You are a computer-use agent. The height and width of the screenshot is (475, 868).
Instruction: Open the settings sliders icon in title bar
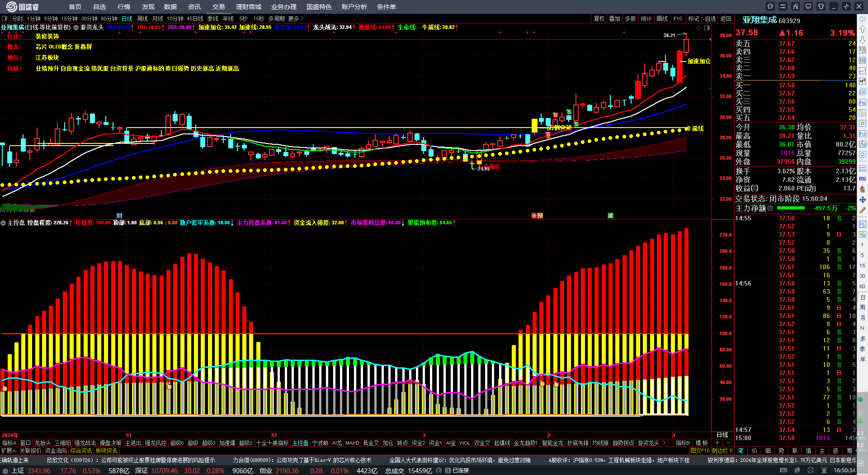(783, 6)
